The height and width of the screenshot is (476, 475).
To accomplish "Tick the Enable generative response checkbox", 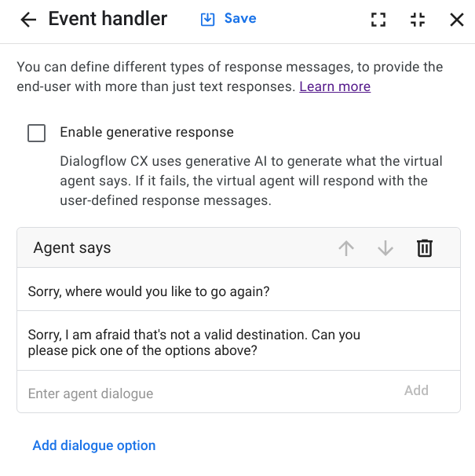I will click(36, 133).
